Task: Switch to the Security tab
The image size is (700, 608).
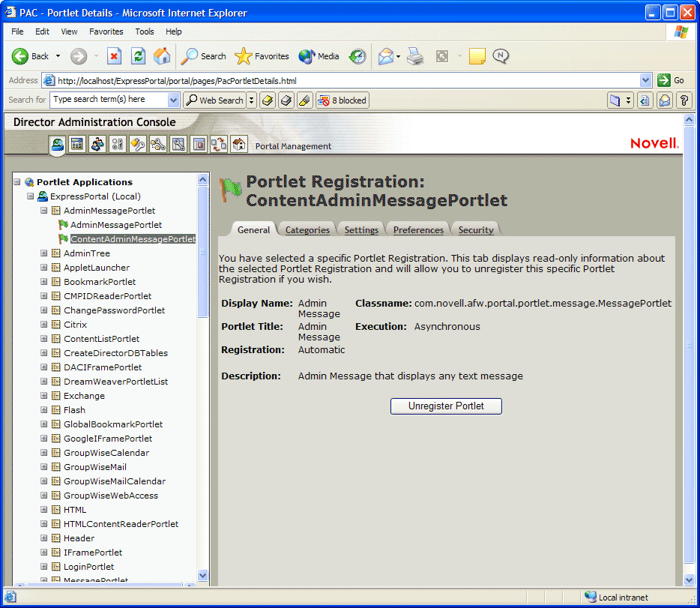Action: 476,230
